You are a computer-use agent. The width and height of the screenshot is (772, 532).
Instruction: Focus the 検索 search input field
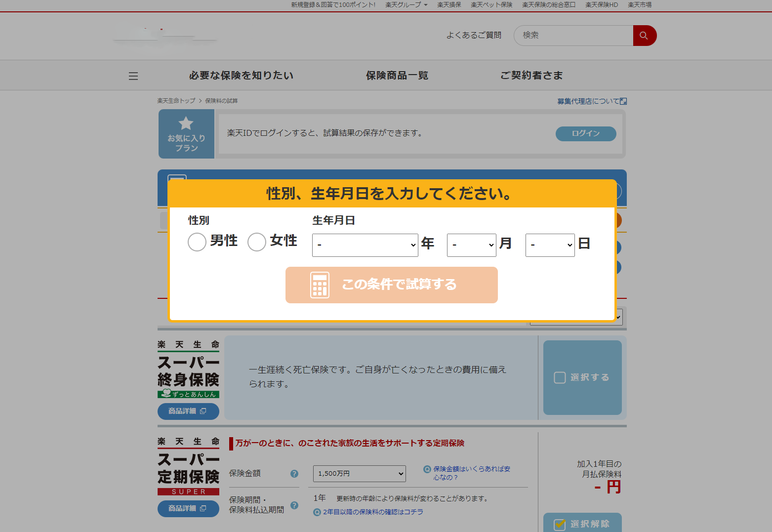coord(573,36)
